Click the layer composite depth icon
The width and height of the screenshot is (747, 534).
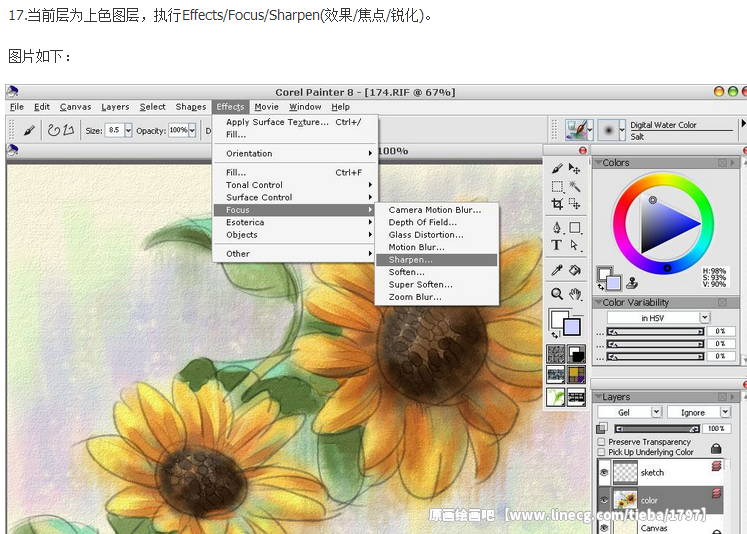(602, 428)
